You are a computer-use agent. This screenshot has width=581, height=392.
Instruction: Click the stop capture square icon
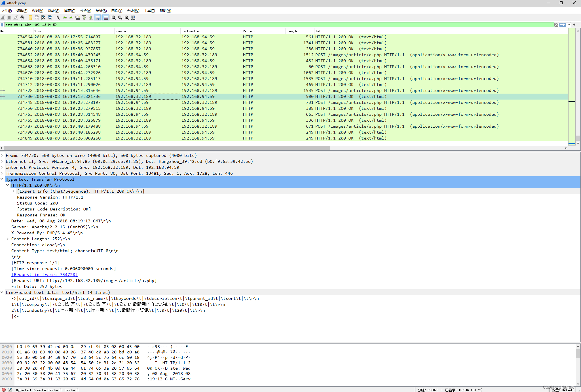point(9,18)
